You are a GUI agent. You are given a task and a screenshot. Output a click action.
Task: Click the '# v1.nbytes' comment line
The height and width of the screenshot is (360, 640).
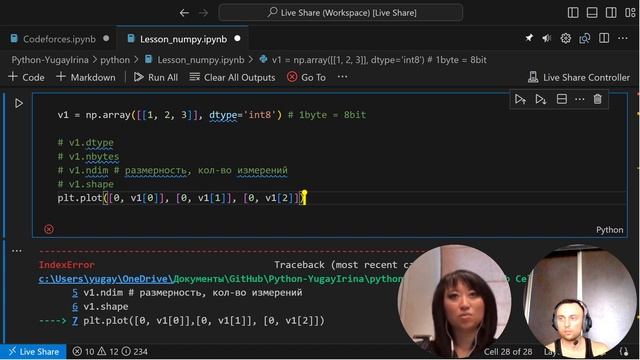click(x=88, y=156)
